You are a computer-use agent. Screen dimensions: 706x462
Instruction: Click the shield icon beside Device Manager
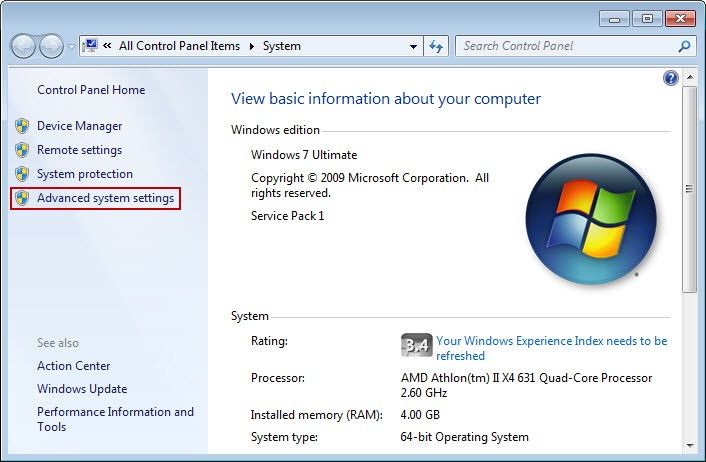22,126
